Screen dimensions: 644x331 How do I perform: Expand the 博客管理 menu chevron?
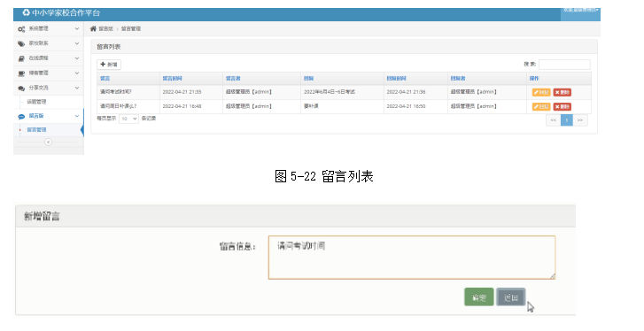click(x=77, y=73)
